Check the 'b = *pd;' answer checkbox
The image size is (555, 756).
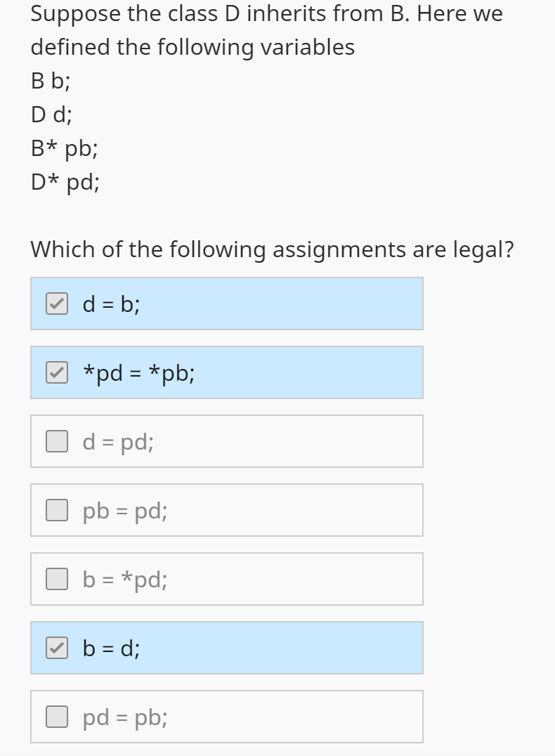[x=55, y=578]
